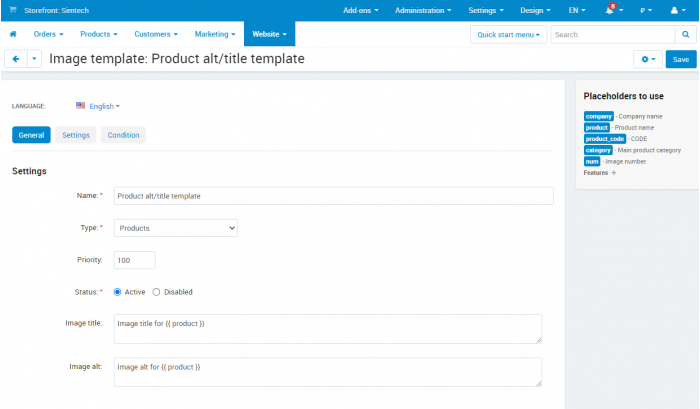The image size is (700, 409).
Task: Click into the Priority field
Action: pyautogui.click(x=134, y=260)
